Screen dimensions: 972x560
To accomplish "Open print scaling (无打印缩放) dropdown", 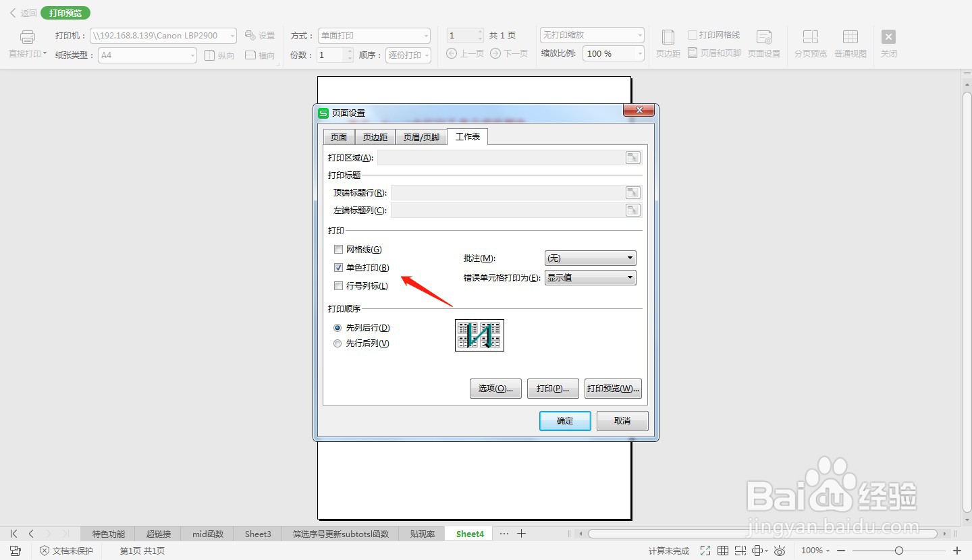I will 593,35.
